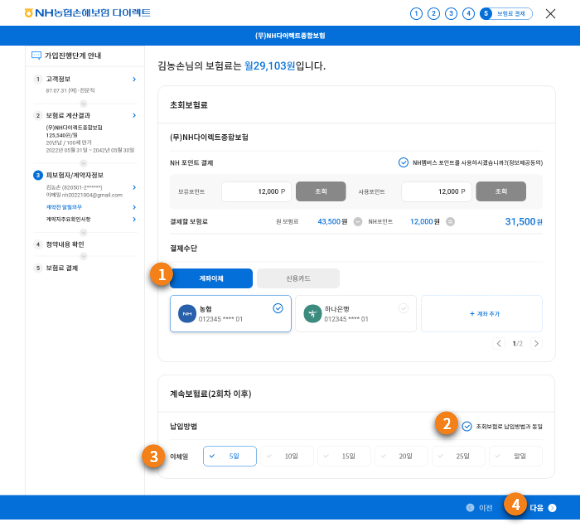Select step 5 보험료 결제 indicator
Screen dimensions: 580x528
pos(506,14)
